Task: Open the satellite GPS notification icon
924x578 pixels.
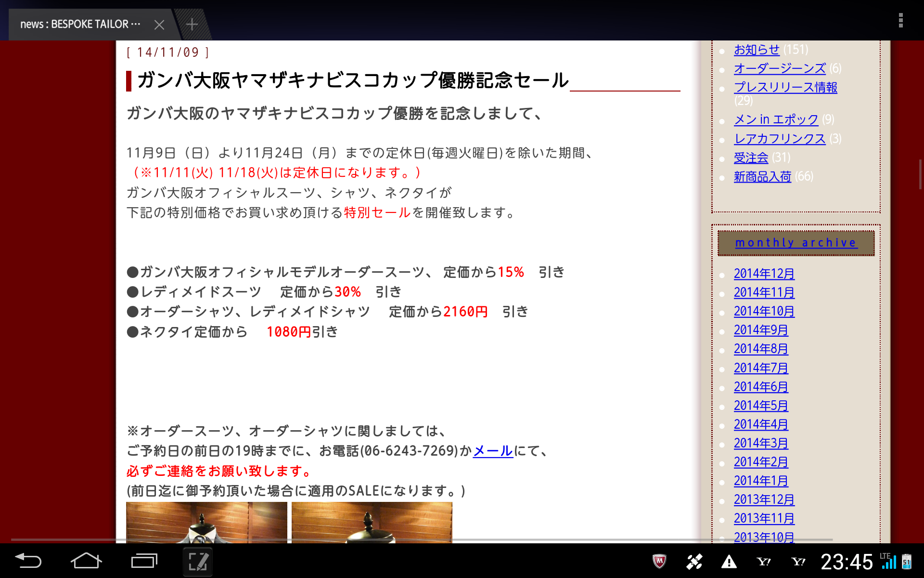Action: [x=694, y=562]
